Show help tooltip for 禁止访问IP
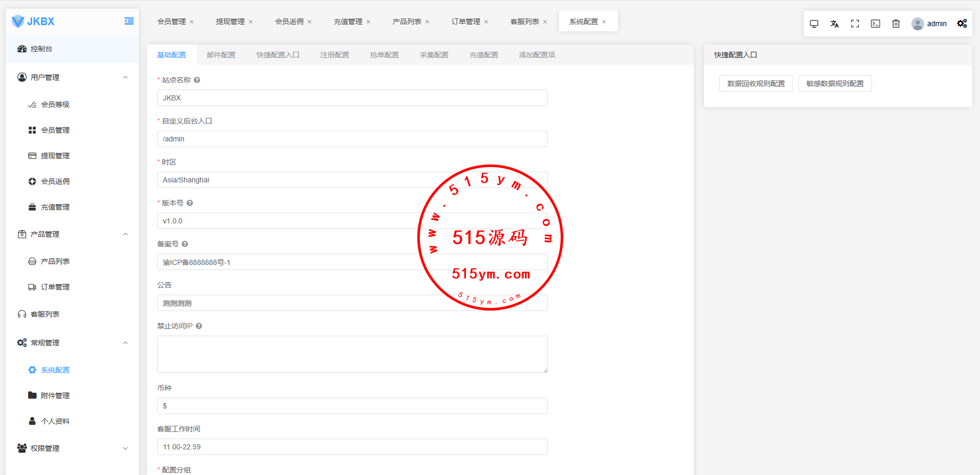This screenshot has height=475, width=980. 199,326
